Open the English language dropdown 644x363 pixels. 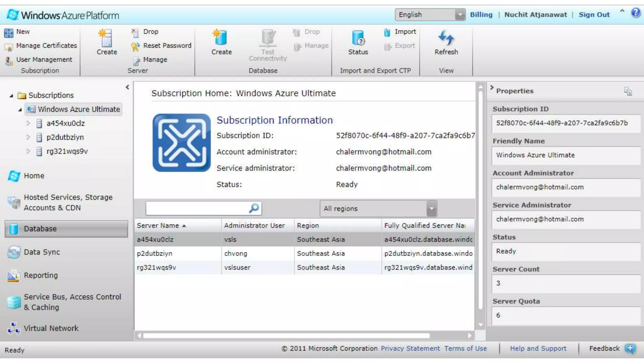tap(460, 15)
